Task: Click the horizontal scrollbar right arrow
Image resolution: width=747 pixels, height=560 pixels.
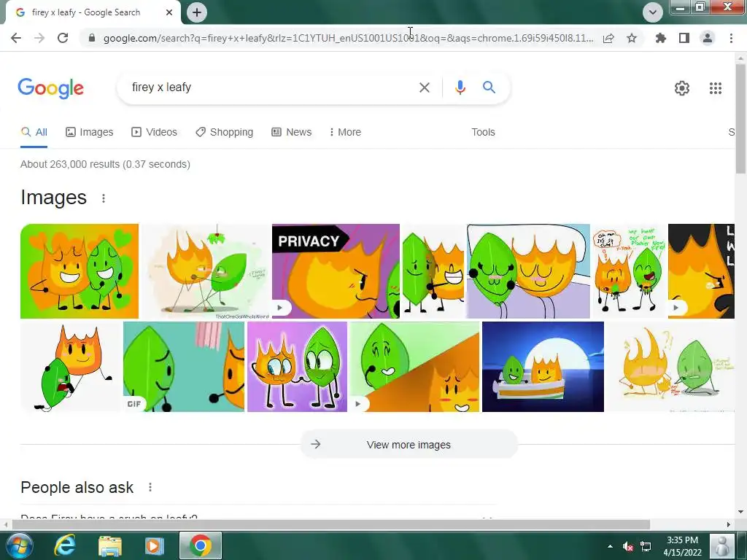Action: [x=729, y=524]
